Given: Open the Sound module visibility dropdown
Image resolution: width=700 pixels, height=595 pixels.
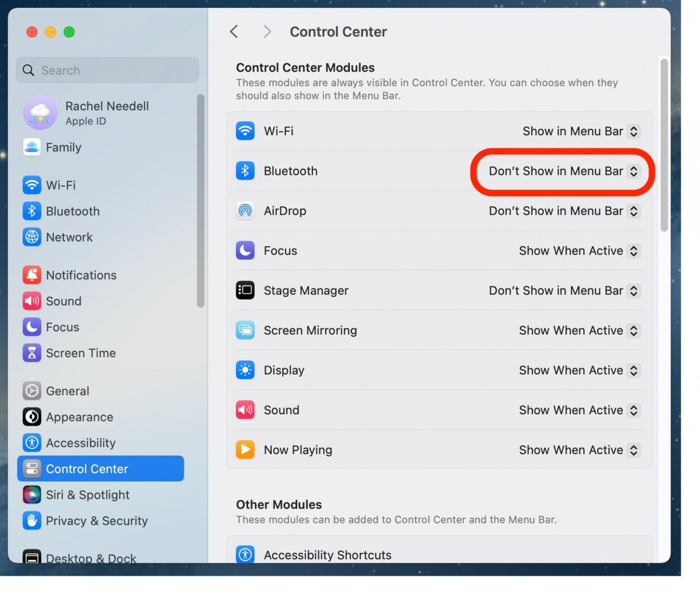Looking at the screenshot, I should coord(579,410).
